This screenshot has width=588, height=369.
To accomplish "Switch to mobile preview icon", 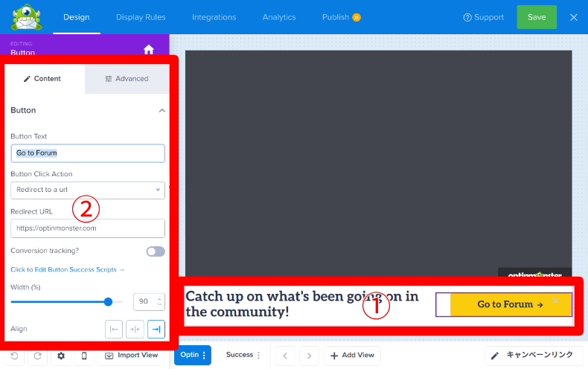I will [x=84, y=356].
